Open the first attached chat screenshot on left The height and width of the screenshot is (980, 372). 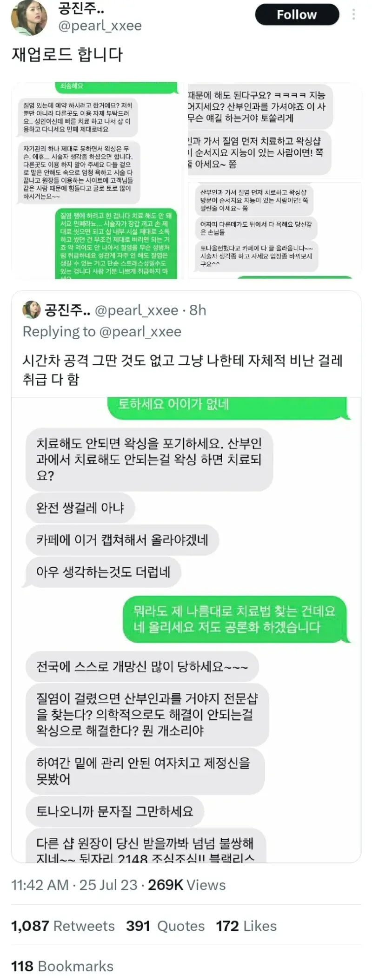98,180
